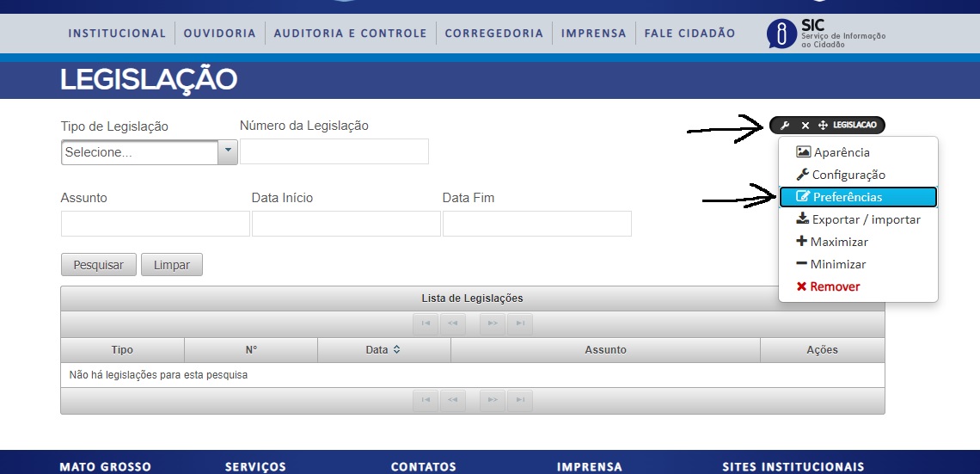Go to previous page in top paginator
Image resolution: width=980 pixels, height=474 pixels.
tap(453, 323)
